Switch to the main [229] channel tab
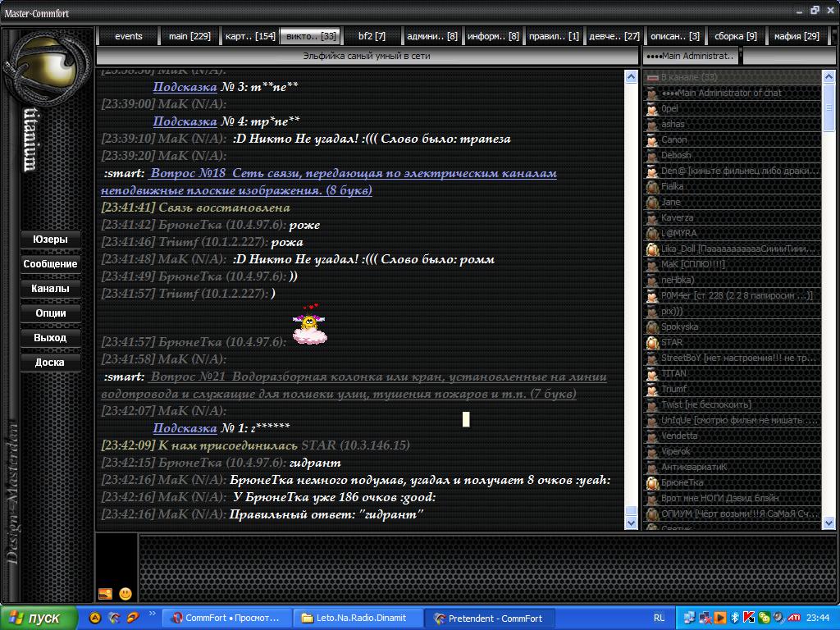This screenshot has width=840, height=630. pos(189,36)
